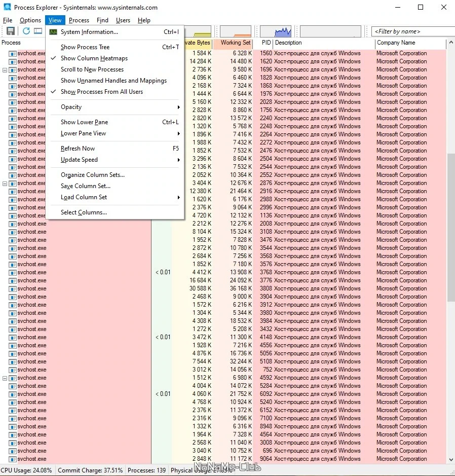Screen dimensions: 455x476
Task: Collapse svchost tree node for PID 2876
Action: 5,184
